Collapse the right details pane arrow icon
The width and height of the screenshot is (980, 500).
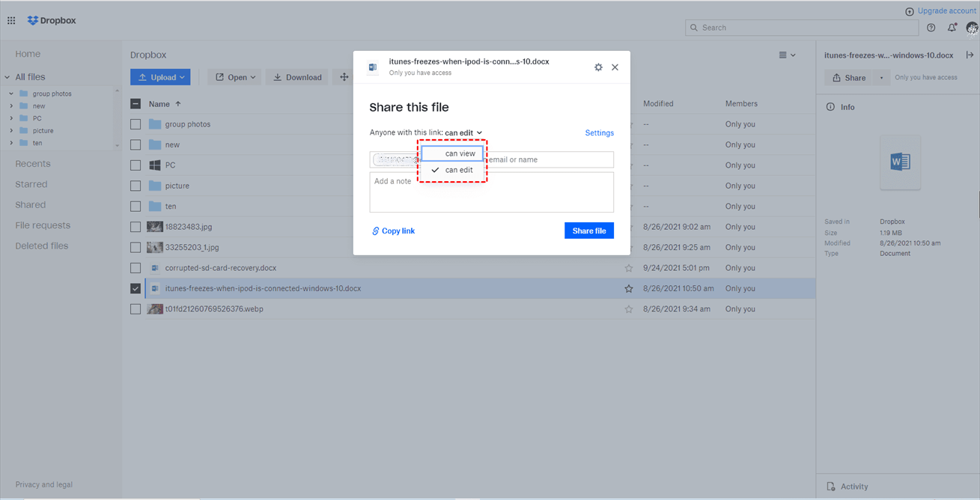(970, 55)
